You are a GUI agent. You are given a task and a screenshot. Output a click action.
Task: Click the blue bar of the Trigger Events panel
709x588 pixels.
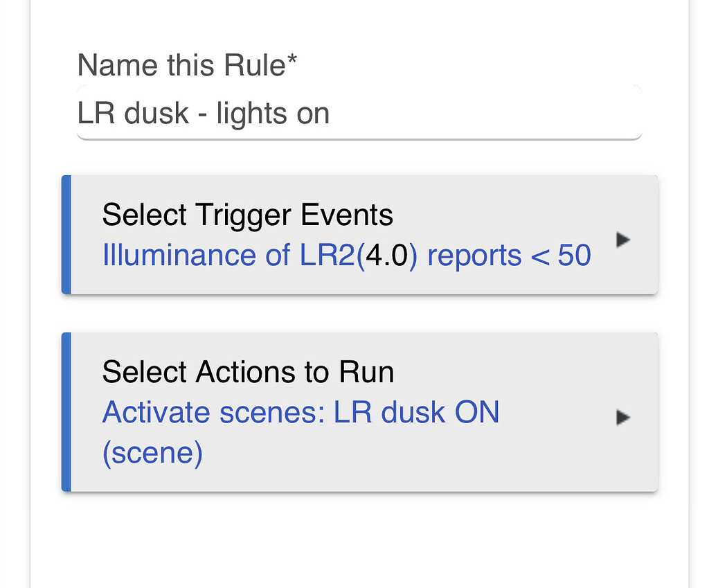click(x=66, y=234)
